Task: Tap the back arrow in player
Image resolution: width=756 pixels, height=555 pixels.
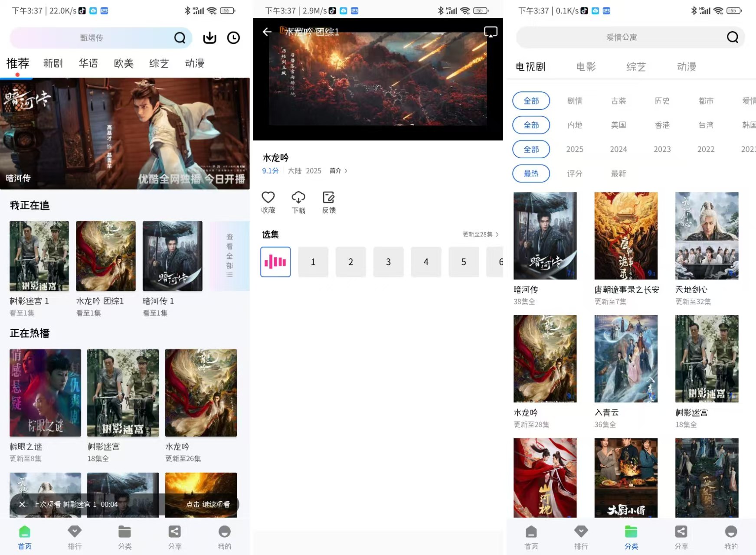Action: coord(267,32)
